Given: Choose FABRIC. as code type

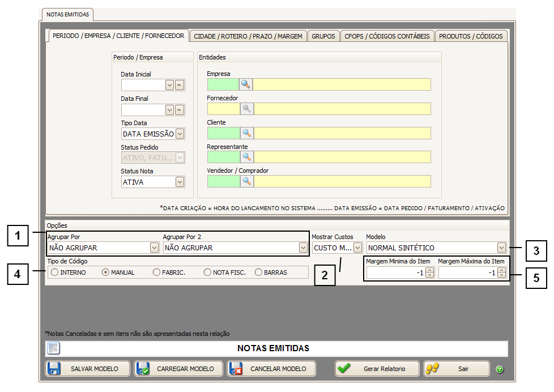Looking at the screenshot, I should 156,272.
